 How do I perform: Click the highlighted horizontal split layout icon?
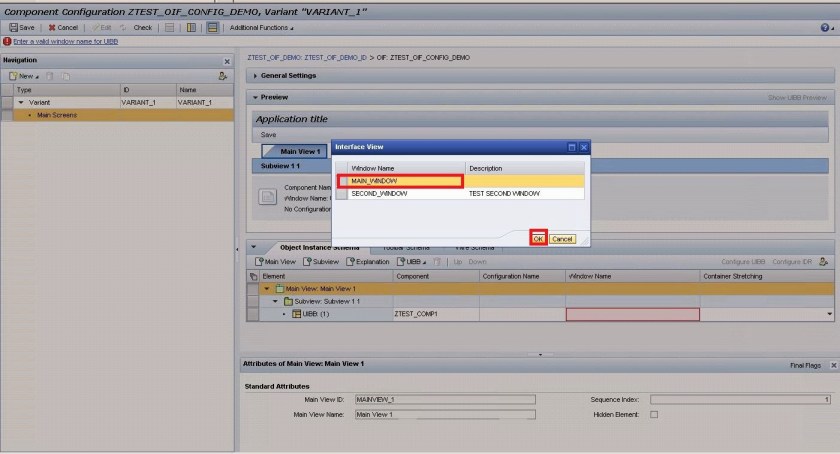213,27
